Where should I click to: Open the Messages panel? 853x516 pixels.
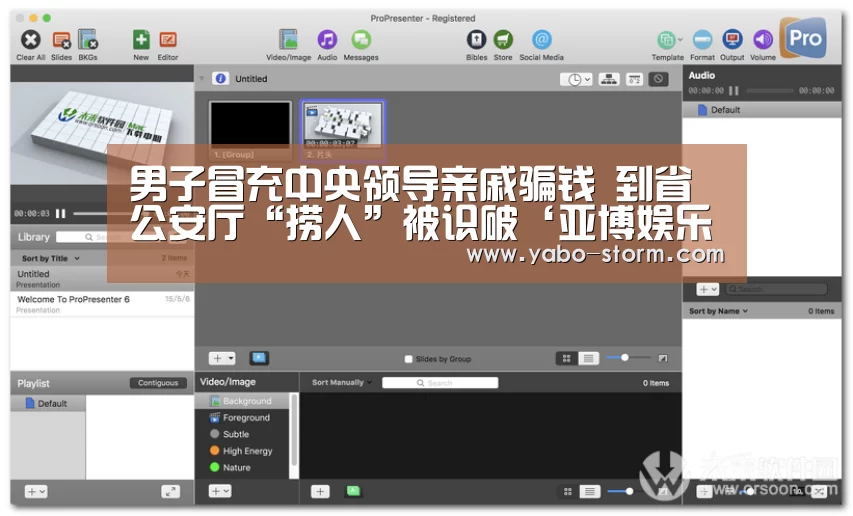[x=361, y=40]
